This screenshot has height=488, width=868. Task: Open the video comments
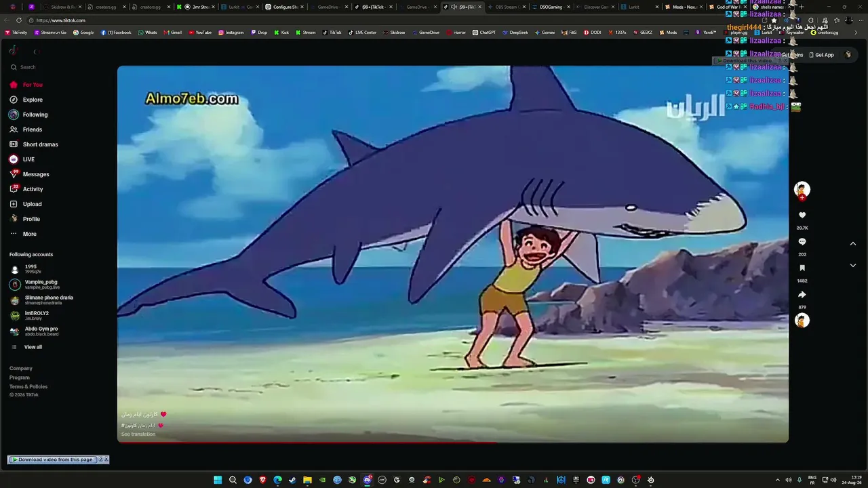click(802, 242)
